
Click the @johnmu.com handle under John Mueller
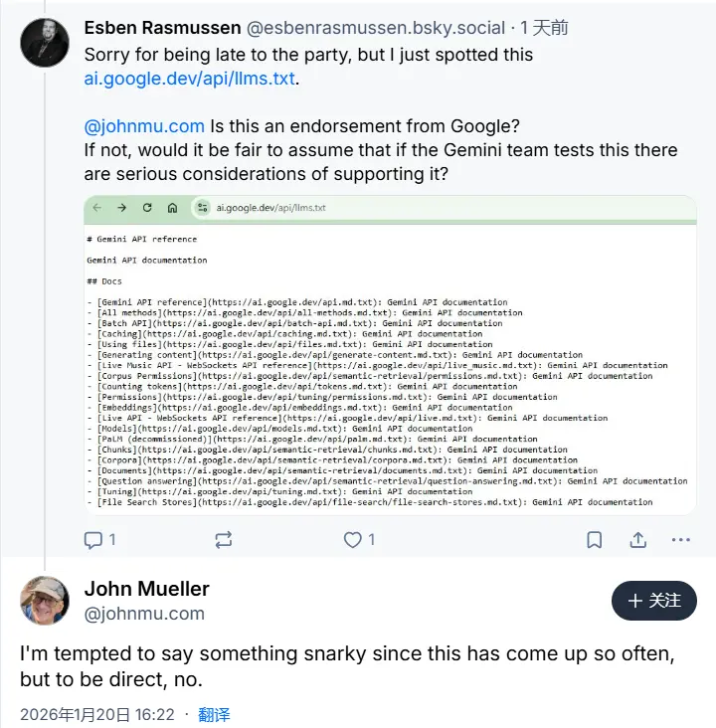point(144,613)
